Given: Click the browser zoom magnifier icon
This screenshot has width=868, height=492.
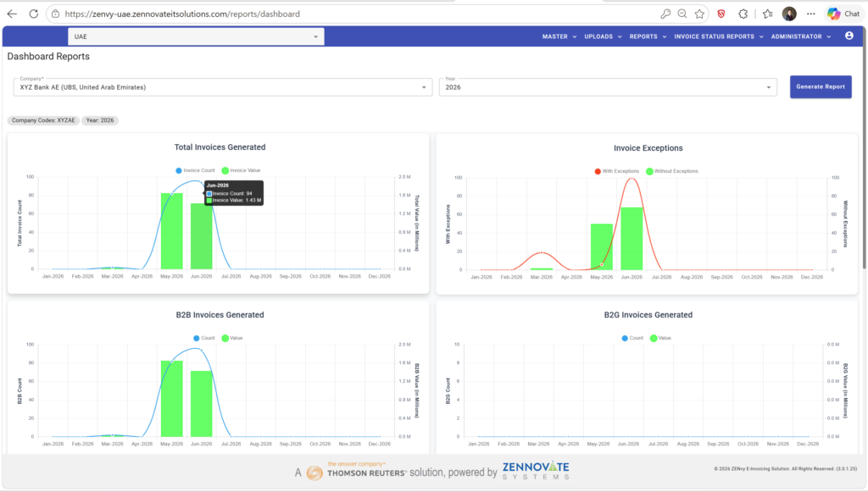Looking at the screenshot, I should [x=682, y=14].
